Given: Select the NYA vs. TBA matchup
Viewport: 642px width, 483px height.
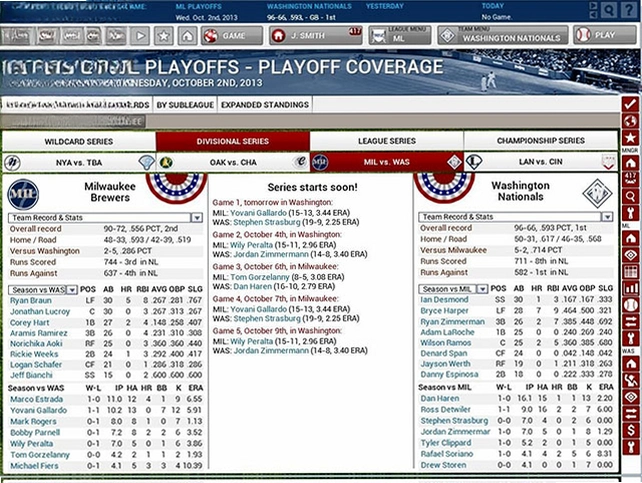Looking at the screenshot, I should click(79, 163).
